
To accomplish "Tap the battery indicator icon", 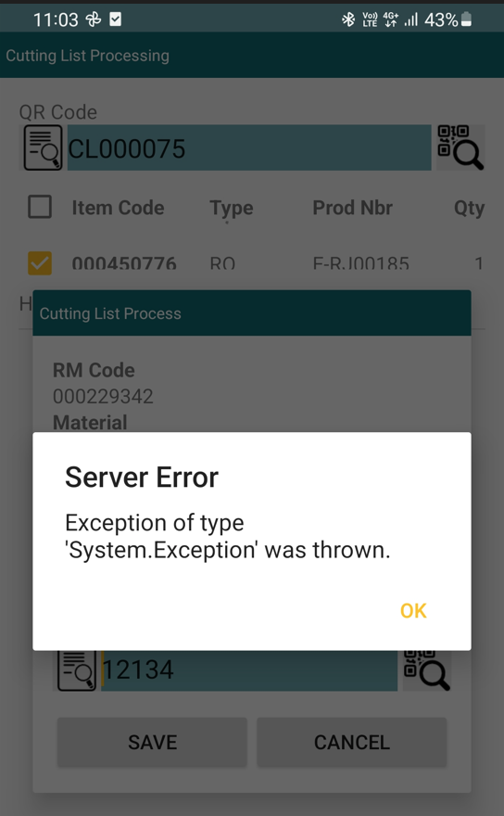I will point(467,19).
